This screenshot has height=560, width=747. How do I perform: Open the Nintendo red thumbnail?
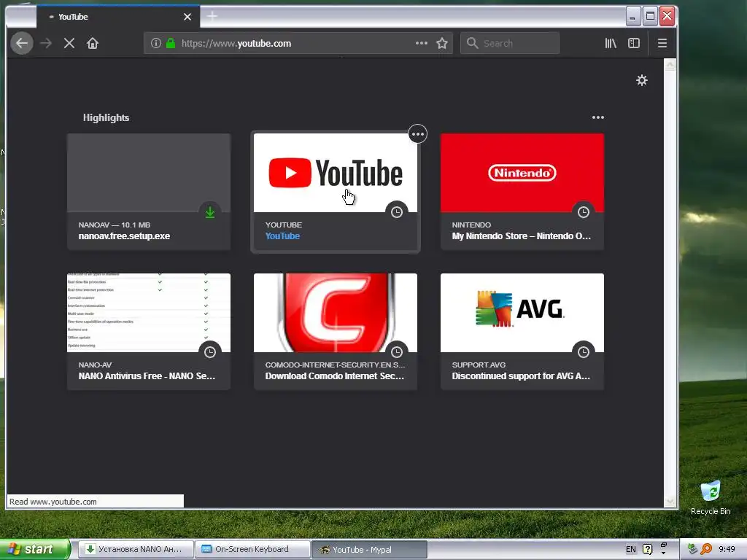pyautogui.click(x=522, y=173)
